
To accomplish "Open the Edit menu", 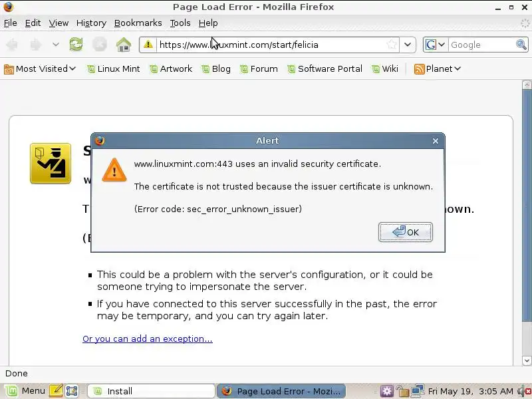I will pyautogui.click(x=33, y=23).
